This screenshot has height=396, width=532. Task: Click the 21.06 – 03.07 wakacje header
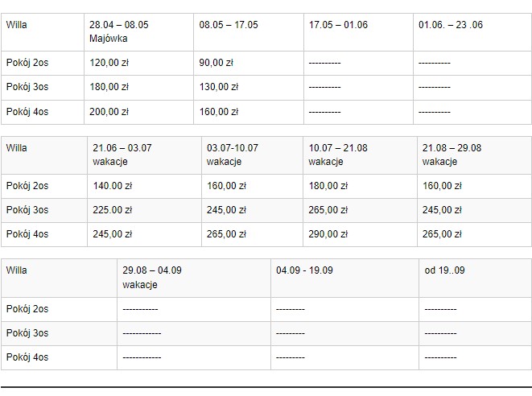click(122, 155)
